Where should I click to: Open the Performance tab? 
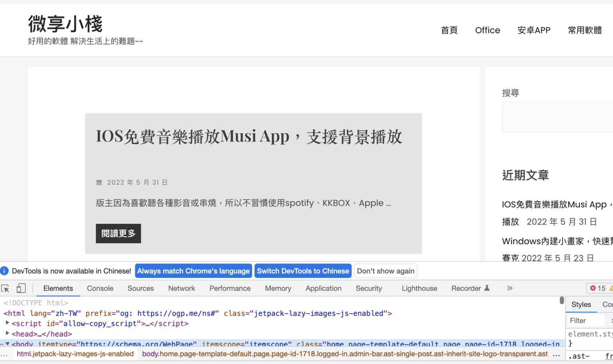pyautogui.click(x=230, y=288)
